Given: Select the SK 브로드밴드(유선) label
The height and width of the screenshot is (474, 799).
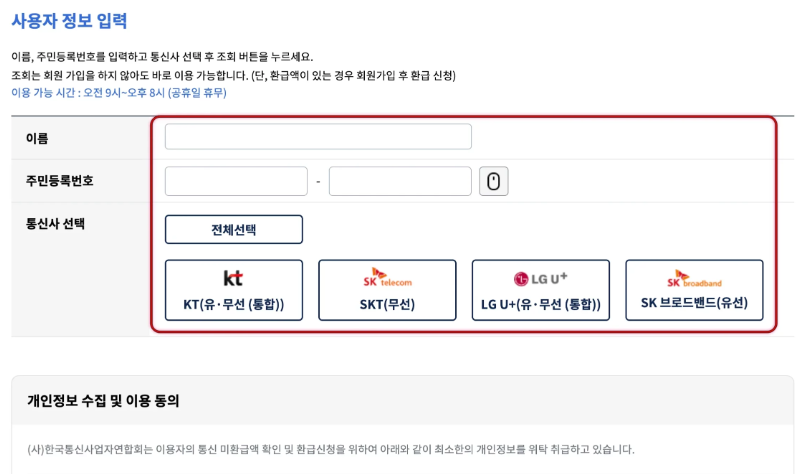Looking at the screenshot, I should (x=694, y=303).
